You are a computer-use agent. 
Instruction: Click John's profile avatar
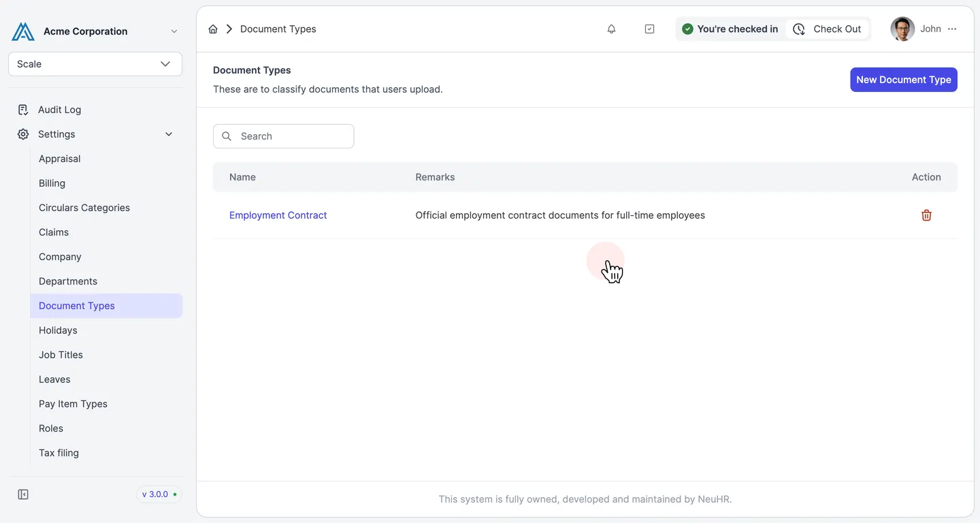(x=902, y=29)
